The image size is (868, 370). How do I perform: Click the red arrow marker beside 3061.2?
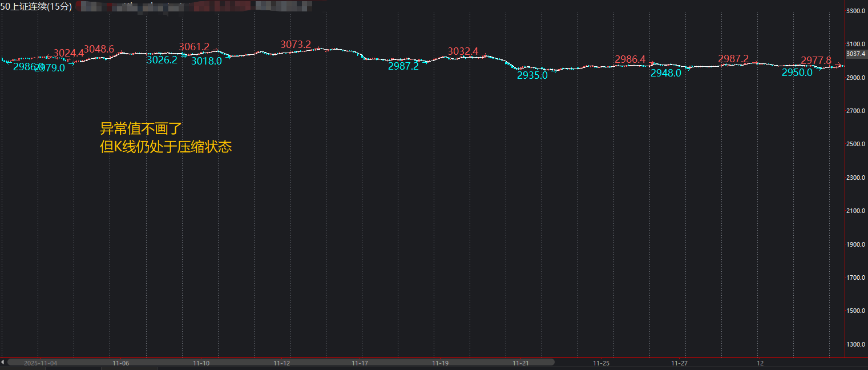pyautogui.click(x=216, y=50)
